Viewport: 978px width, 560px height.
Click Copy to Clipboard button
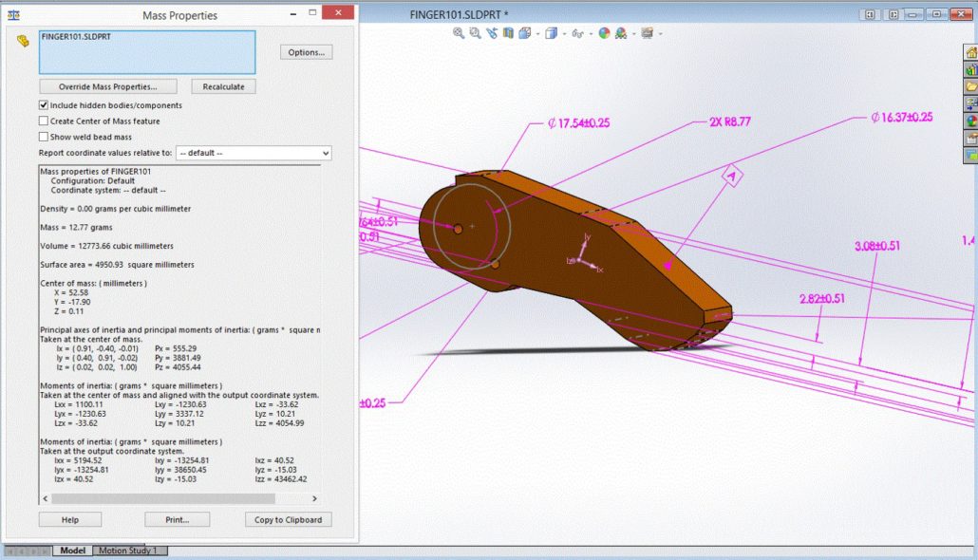(x=288, y=519)
